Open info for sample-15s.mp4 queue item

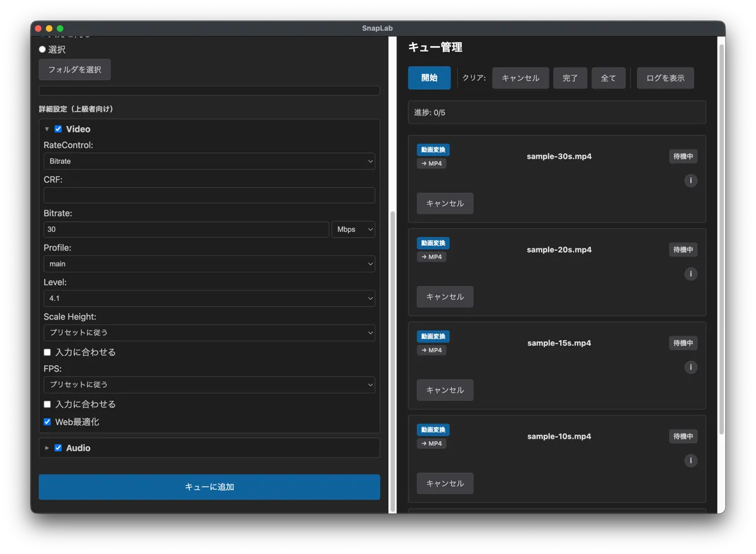pyautogui.click(x=690, y=367)
